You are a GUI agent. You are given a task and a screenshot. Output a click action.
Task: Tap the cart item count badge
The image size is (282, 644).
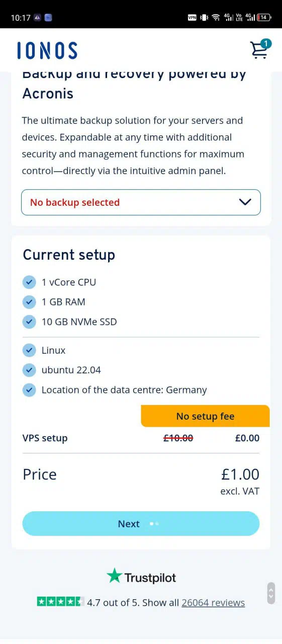pyautogui.click(x=266, y=44)
